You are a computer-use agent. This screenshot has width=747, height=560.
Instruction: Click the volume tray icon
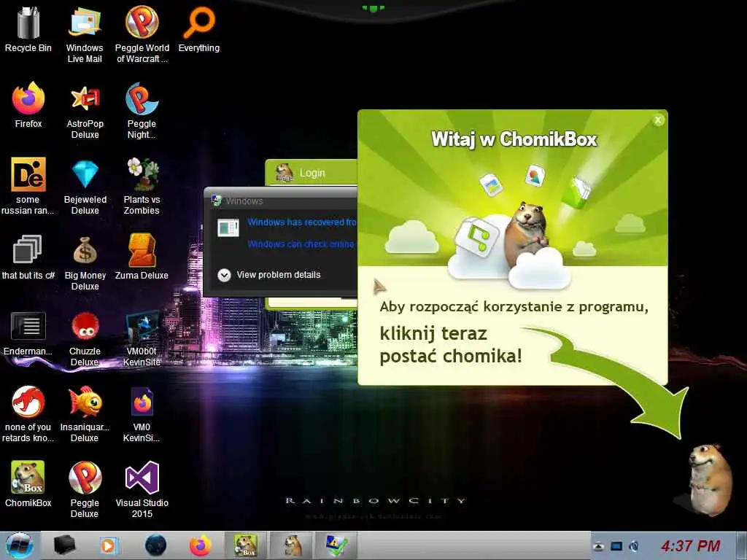tap(634, 546)
